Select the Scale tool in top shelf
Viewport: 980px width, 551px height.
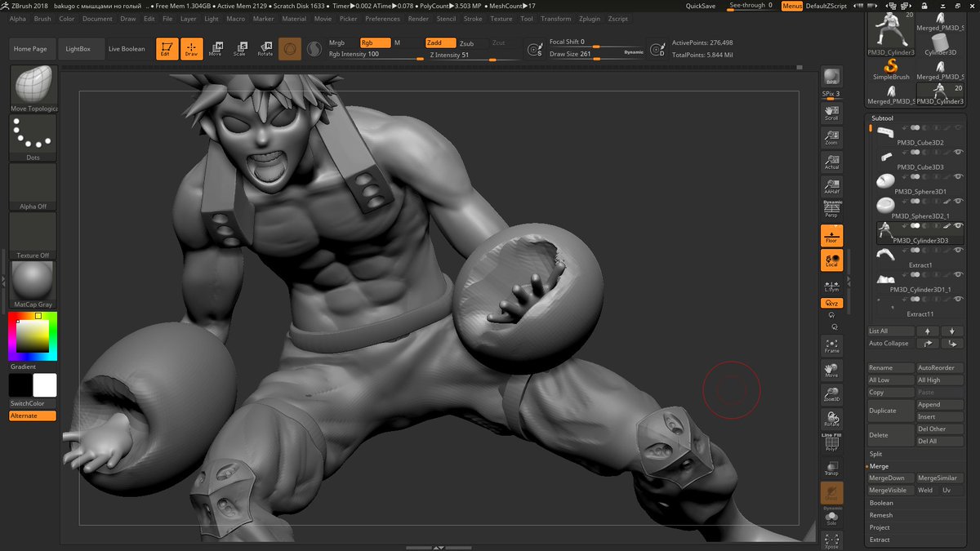(239, 49)
